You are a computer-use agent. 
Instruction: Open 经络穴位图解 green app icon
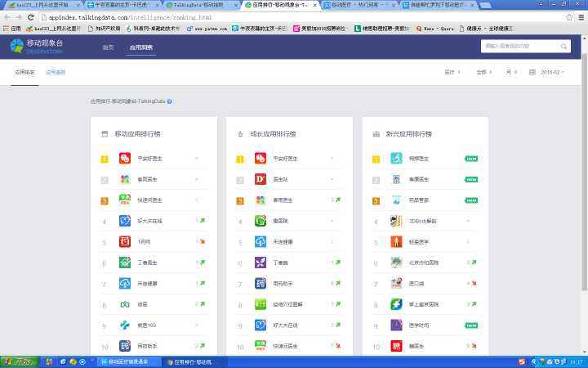tap(261, 304)
